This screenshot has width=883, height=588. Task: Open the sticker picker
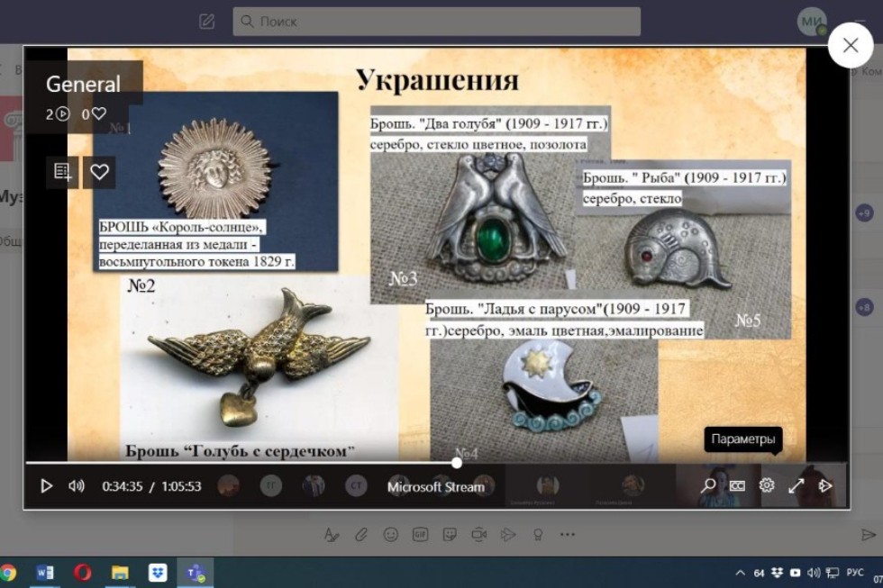pyautogui.click(x=449, y=534)
